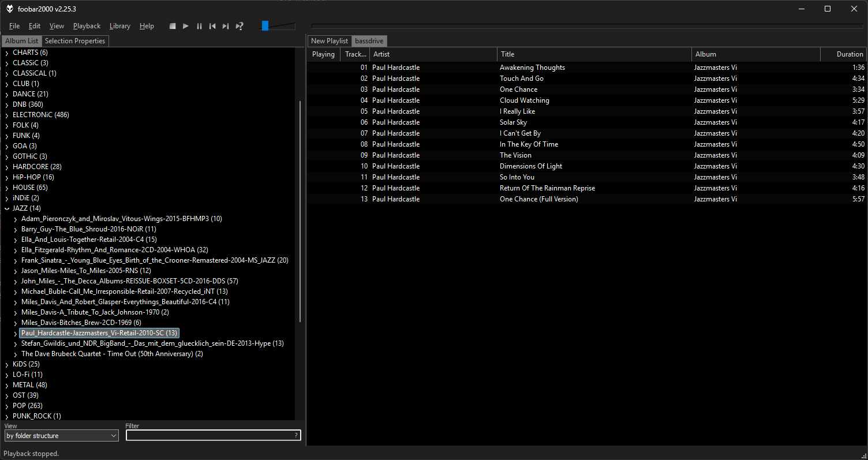Open the View menu
Viewport: 868px width, 460px height.
(57, 26)
